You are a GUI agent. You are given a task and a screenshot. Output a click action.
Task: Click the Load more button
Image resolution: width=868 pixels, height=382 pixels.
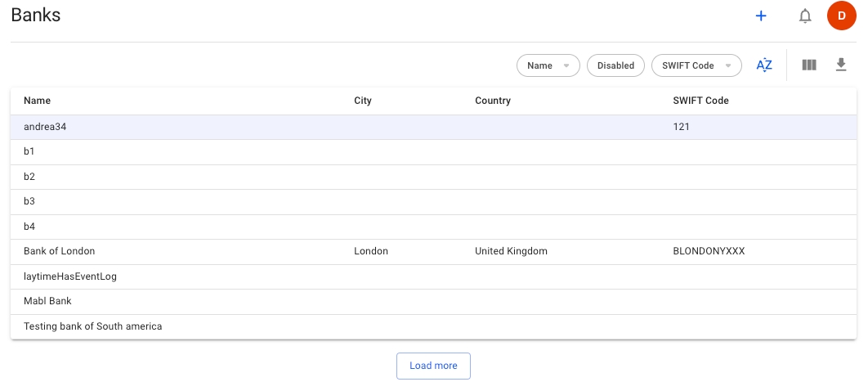pyautogui.click(x=433, y=366)
